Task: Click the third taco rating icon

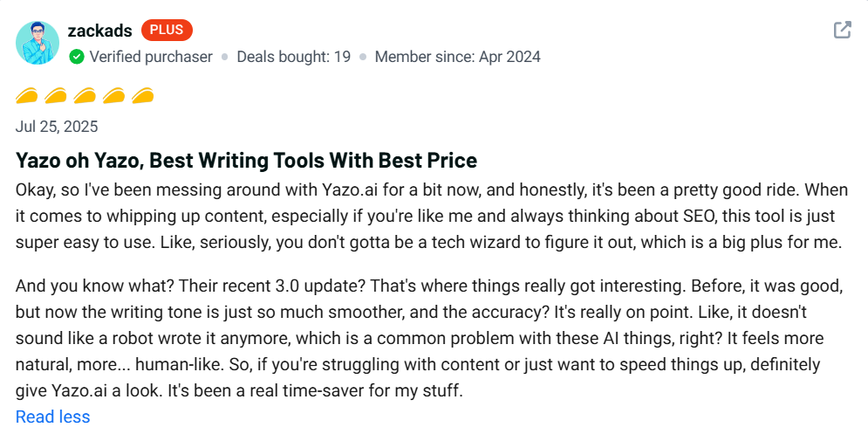Action: click(x=85, y=95)
